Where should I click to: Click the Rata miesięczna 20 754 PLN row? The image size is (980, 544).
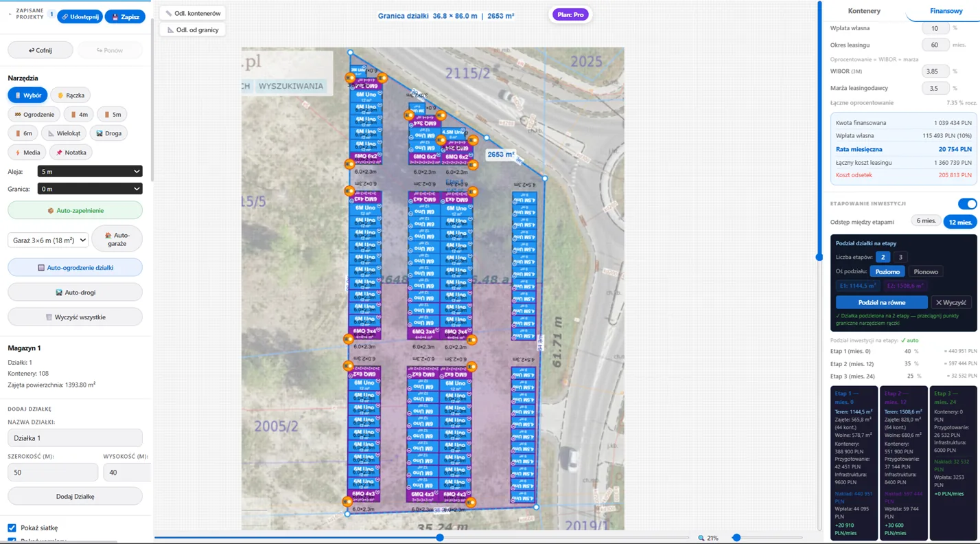point(903,149)
